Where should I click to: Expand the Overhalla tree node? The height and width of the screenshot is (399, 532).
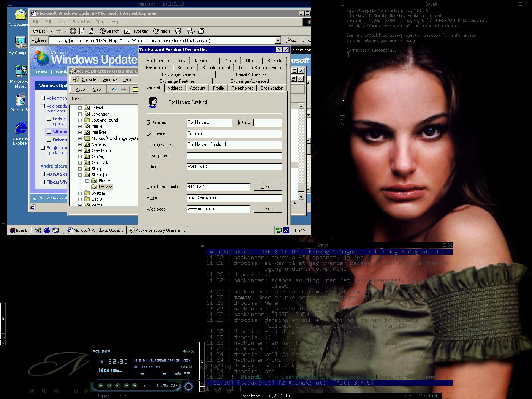point(80,163)
